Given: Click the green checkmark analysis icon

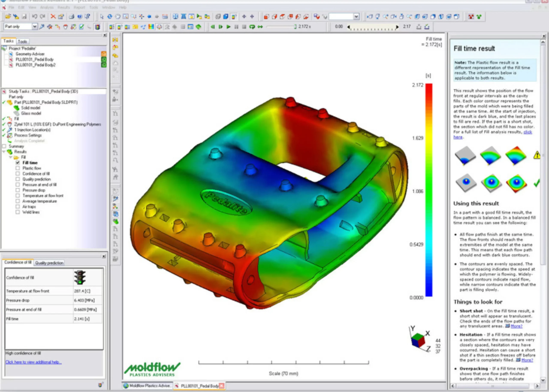Looking at the screenshot, I should click(82, 27).
